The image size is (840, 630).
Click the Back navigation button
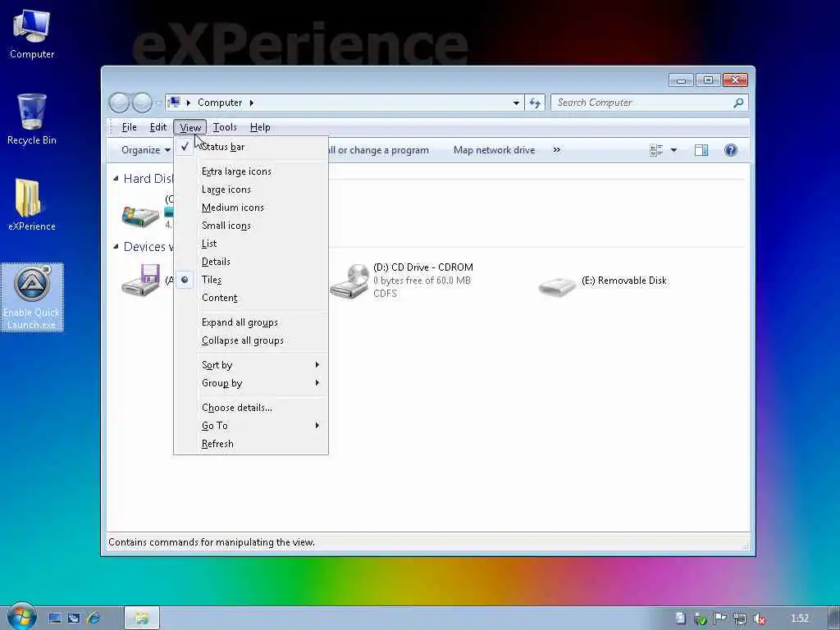[x=119, y=103]
